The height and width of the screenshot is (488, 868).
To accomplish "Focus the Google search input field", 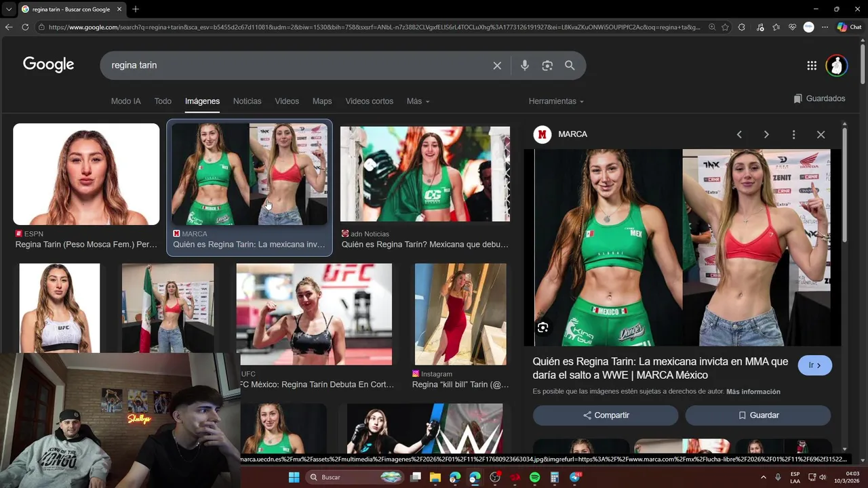I will click(298, 66).
